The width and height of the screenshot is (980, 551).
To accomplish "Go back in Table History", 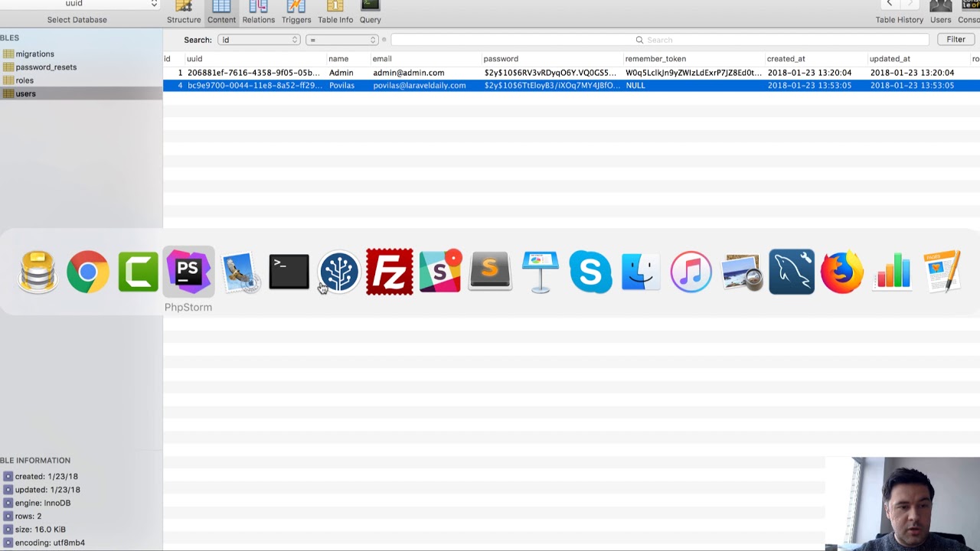I will [890, 4].
